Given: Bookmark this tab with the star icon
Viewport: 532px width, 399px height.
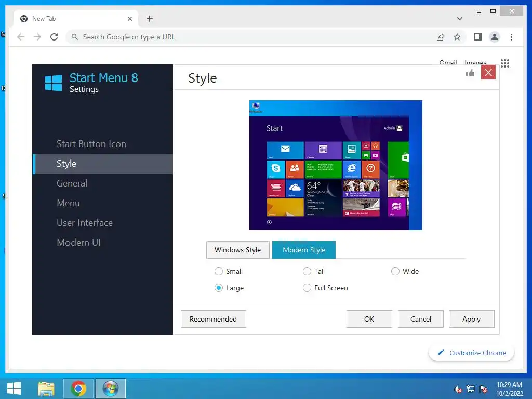Looking at the screenshot, I should coord(457,37).
